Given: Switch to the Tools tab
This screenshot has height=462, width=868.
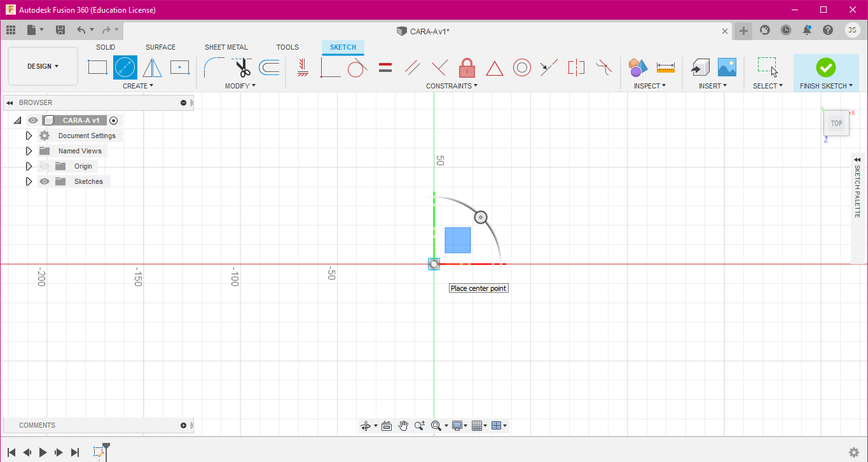Looking at the screenshot, I should (287, 47).
